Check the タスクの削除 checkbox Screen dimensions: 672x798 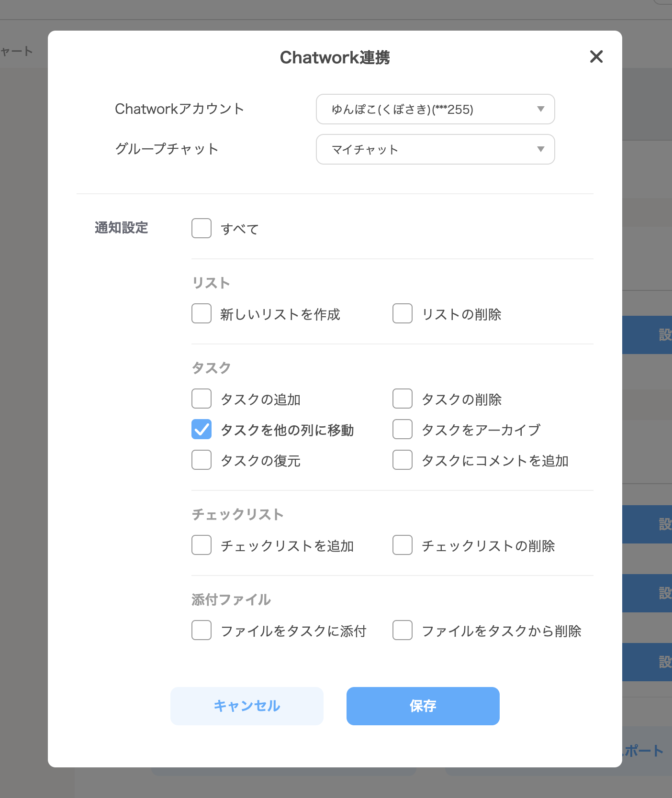pos(403,399)
